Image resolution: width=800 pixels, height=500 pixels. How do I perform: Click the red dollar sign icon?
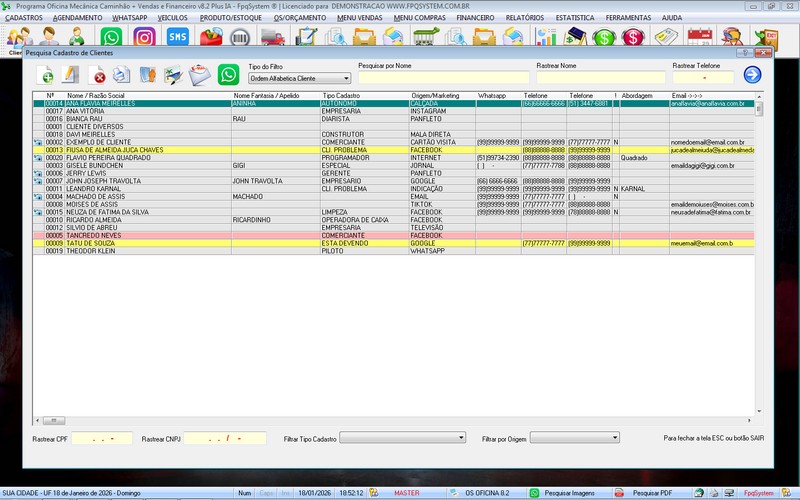point(633,37)
